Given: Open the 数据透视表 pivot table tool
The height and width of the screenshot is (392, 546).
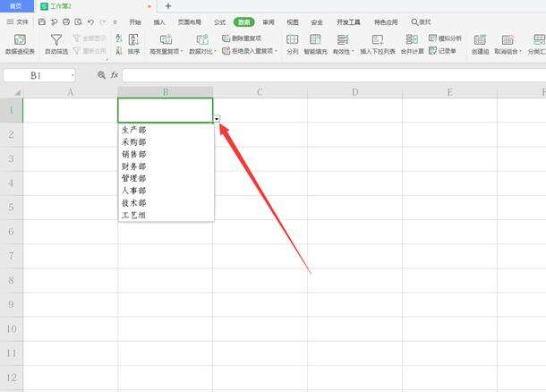Looking at the screenshot, I should pos(20,44).
